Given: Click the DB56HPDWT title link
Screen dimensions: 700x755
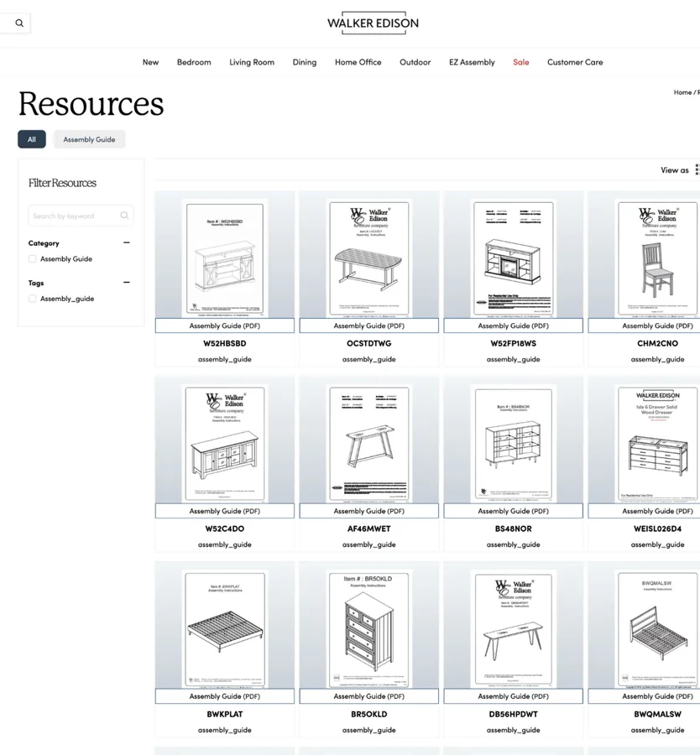Looking at the screenshot, I should (x=513, y=714).
